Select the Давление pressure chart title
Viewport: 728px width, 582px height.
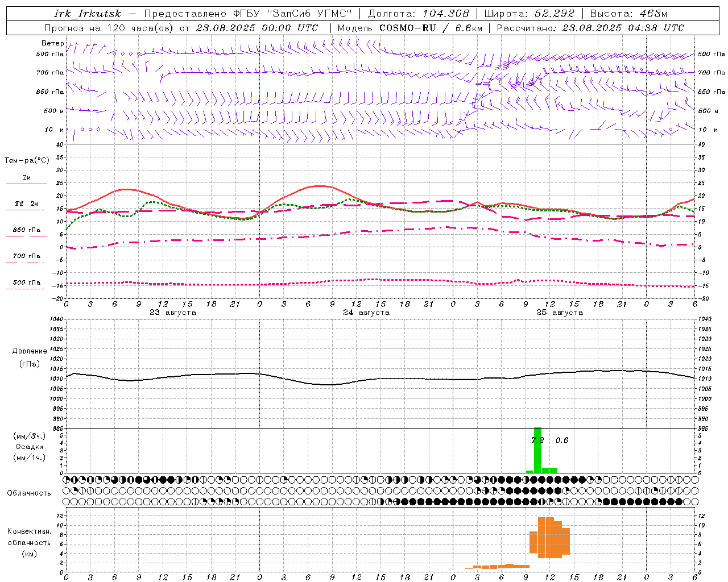coord(30,351)
